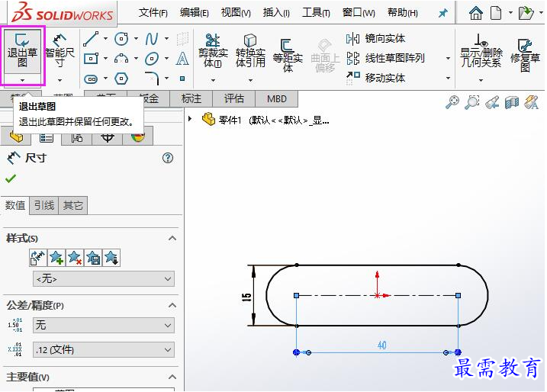
Task: Click the delete style star icon
Action: tap(75, 258)
